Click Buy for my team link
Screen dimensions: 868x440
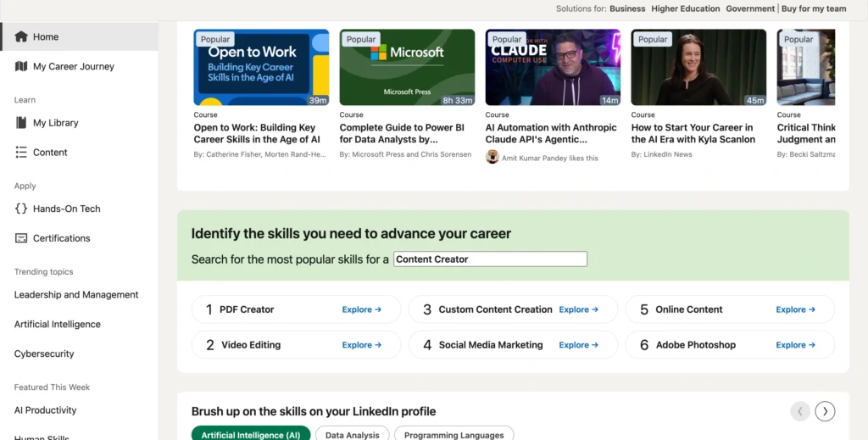click(x=814, y=8)
